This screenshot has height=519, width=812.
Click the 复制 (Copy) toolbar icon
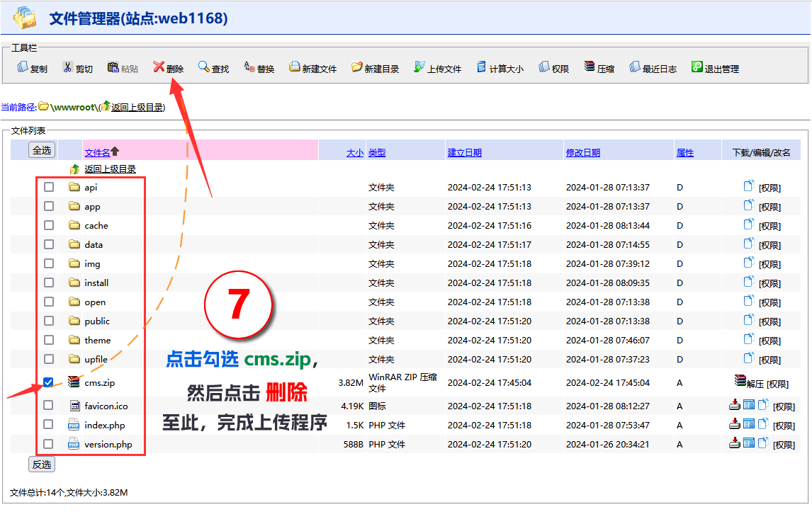(x=23, y=68)
